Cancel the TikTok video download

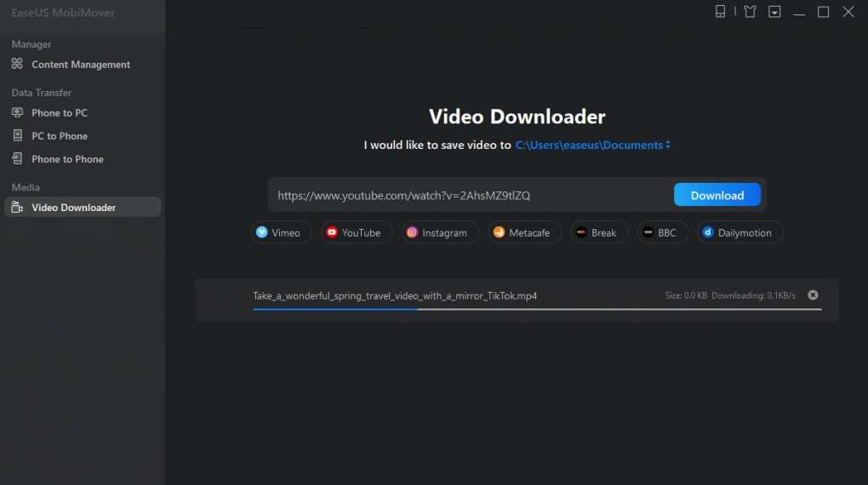(x=813, y=295)
